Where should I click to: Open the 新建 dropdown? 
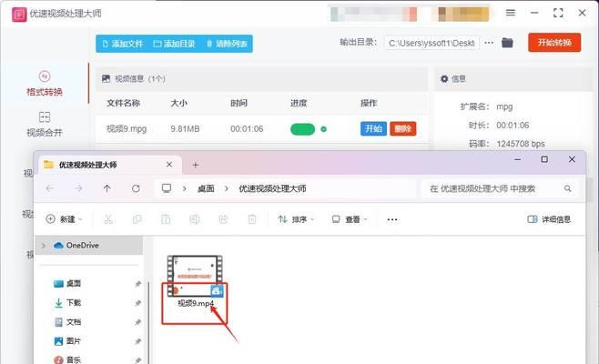64,219
